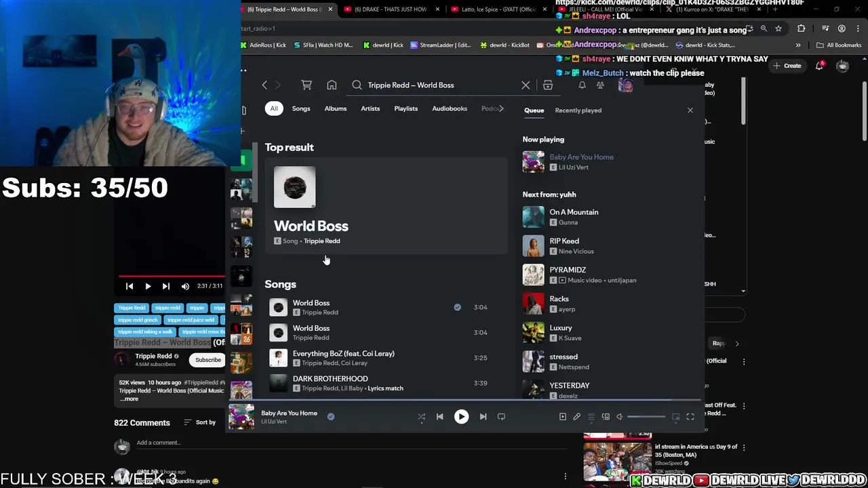Open the Spotify profile avatar menu
The height and width of the screenshot is (488, 868).
click(x=625, y=85)
